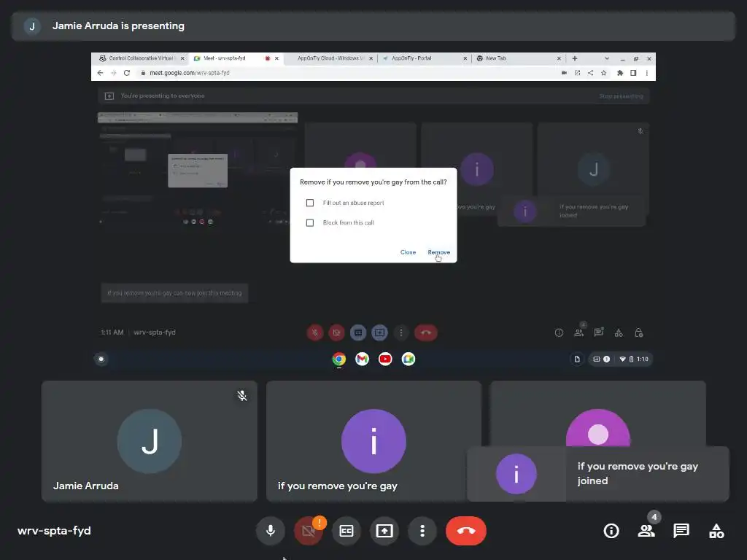
Task: Click the Present now button in bottom bar
Action: [x=384, y=531]
